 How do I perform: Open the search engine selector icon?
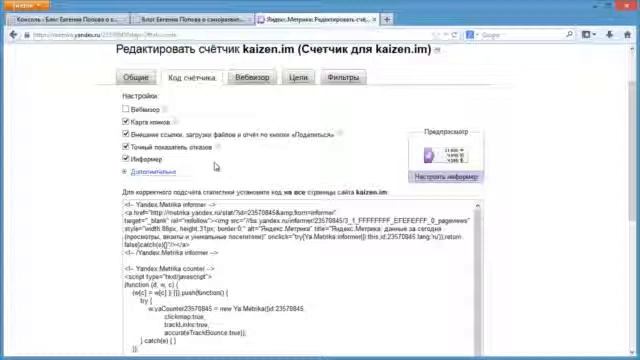(470, 35)
